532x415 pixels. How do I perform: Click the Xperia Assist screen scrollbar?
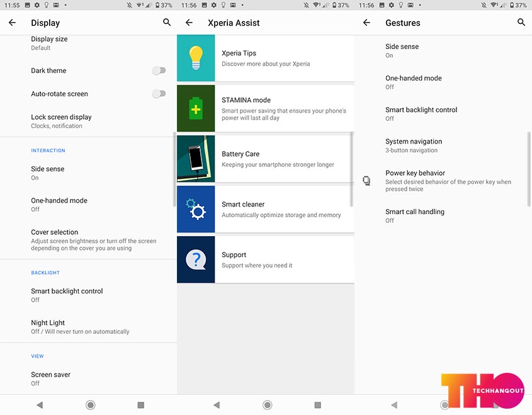(351, 169)
